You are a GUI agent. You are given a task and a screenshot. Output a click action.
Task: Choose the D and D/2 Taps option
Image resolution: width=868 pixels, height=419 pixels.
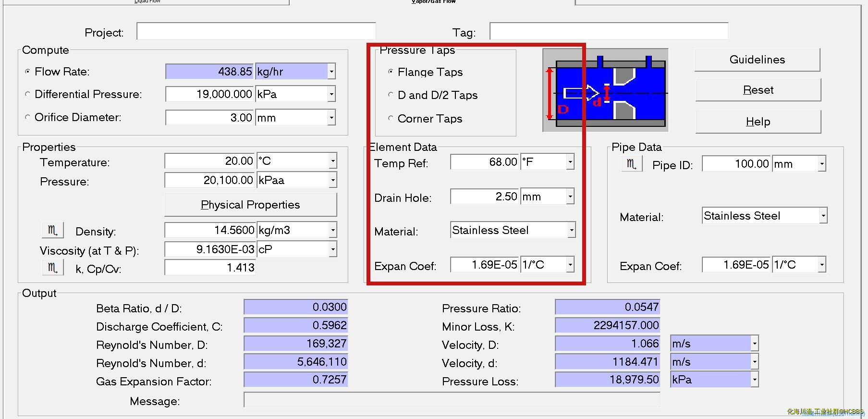[391, 95]
